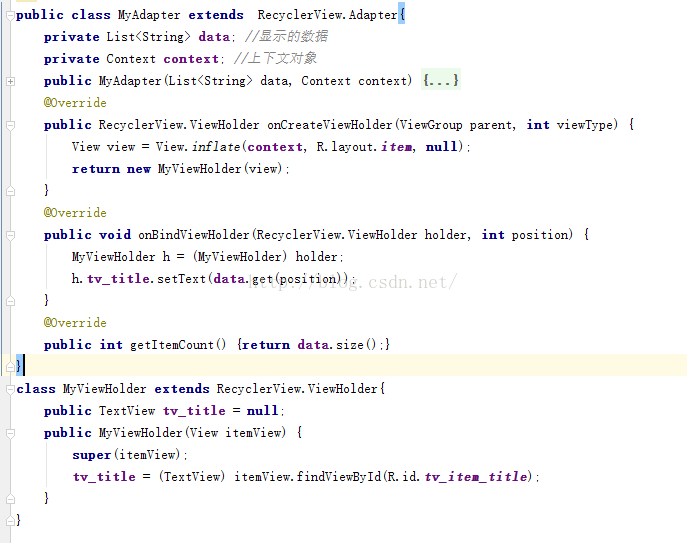The height and width of the screenshot is (543, 687).
Task: Click the findViewById method call
Action: [x=339, y=476]
